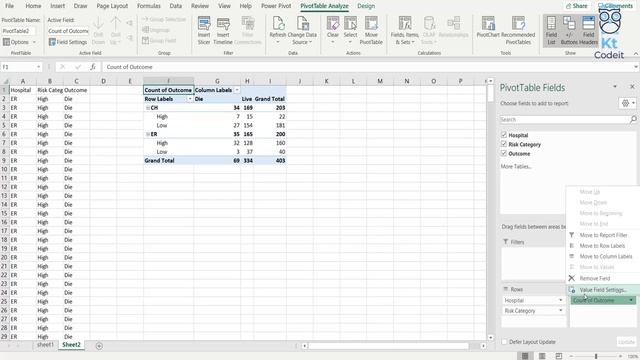The image size is (640, 360).
Task: Switch to Normal view in status bar
Action: pos(525,356)
